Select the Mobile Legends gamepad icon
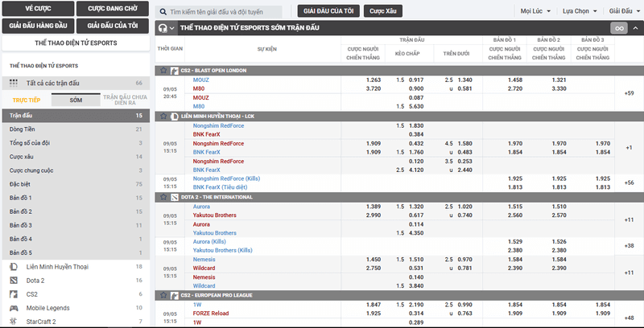 point(14,308)
